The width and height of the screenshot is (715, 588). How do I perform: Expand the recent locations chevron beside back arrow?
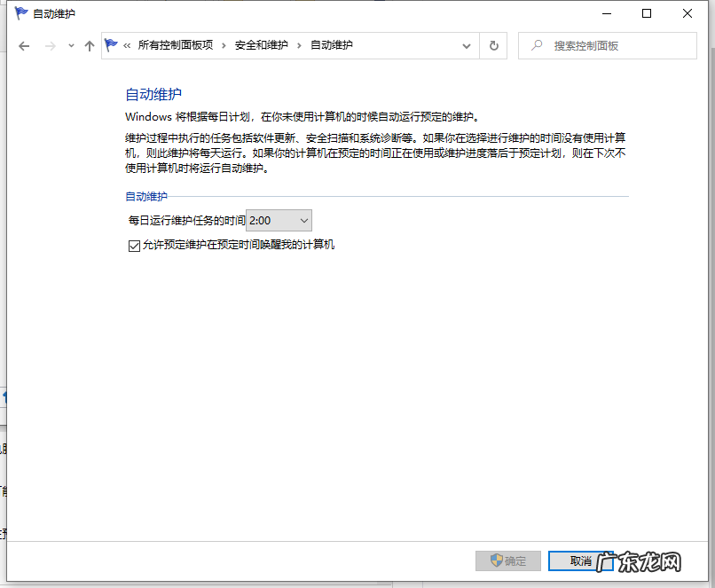69,45
